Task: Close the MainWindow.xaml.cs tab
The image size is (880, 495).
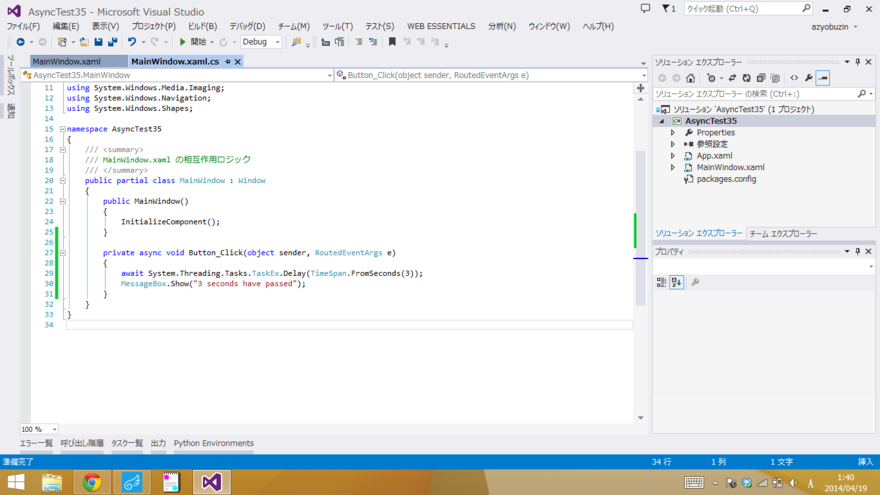Action: coord(238,62)
